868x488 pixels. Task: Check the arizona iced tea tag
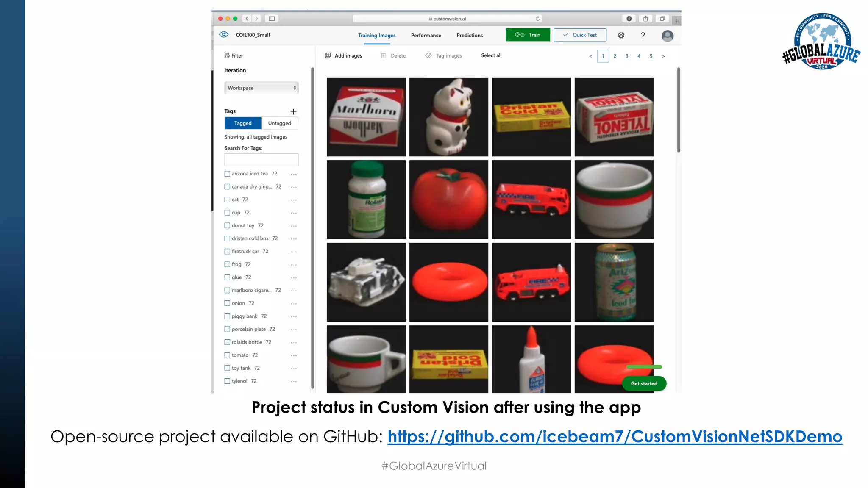pyautogui.click(x=227, y=174)
